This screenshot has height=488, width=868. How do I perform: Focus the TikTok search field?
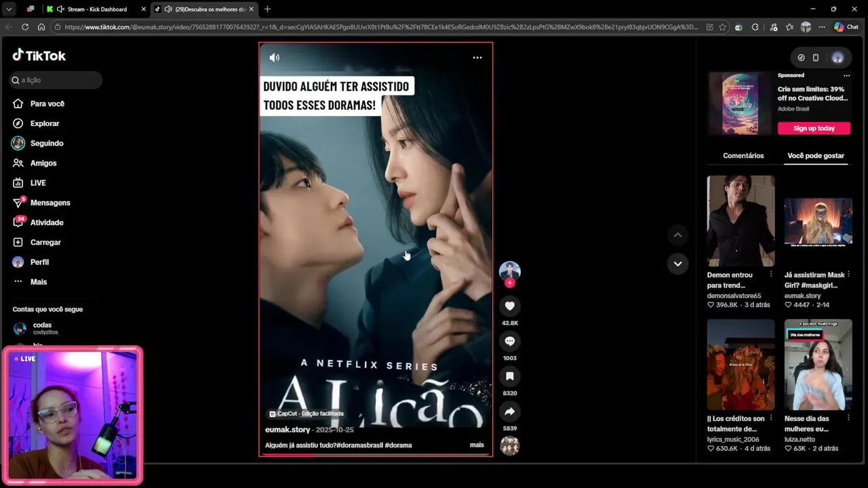click(56, 80)
